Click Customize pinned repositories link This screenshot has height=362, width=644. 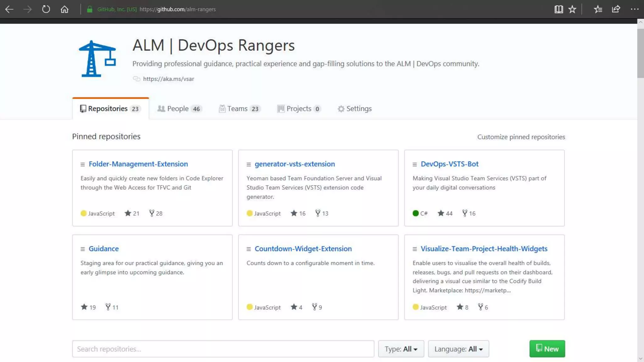(521, 137)
